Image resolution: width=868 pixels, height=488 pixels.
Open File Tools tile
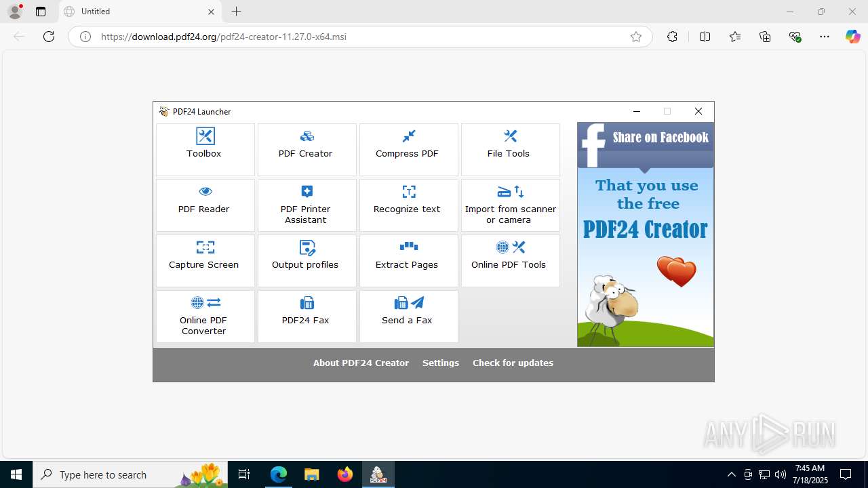tap(510, 150)
